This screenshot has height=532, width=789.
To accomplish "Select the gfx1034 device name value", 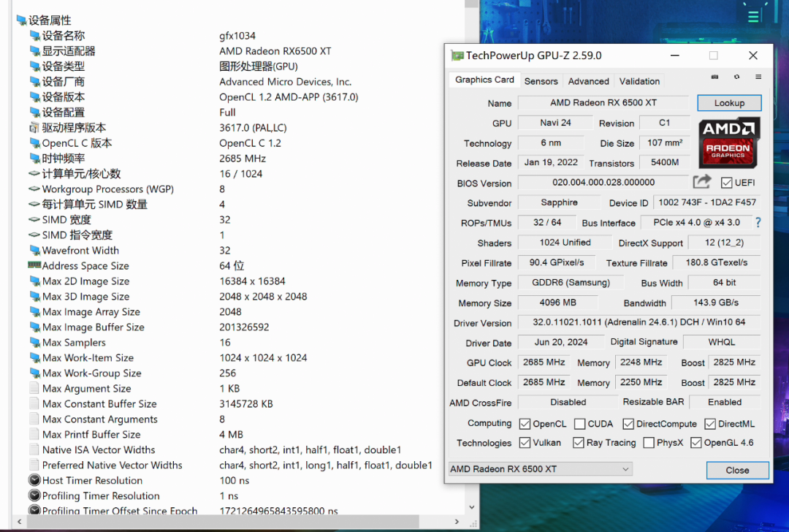I will [x=237, y=36].
